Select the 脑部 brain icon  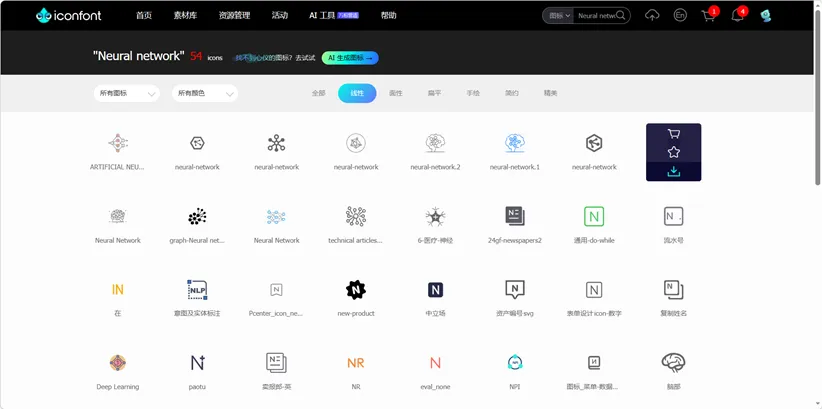tap(674, 363)
